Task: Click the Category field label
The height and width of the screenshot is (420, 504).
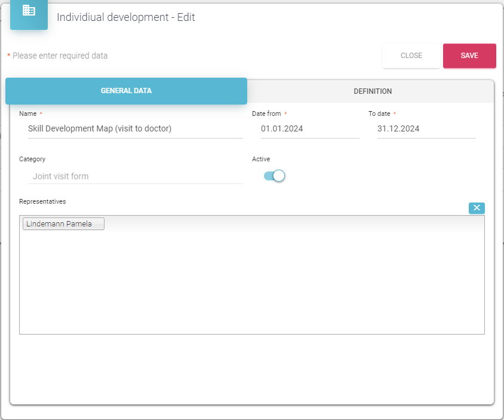Action: pyautogui.click(x=32, y=159)
